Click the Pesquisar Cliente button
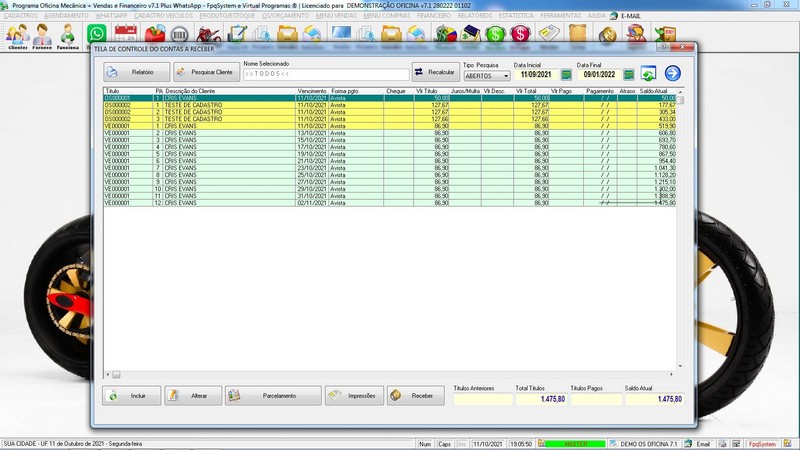The width and height of the screenshot is (800, 450). [206, 72]
